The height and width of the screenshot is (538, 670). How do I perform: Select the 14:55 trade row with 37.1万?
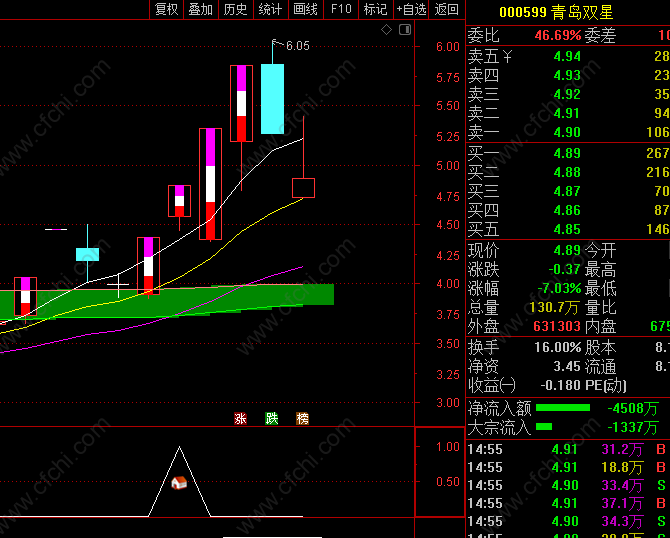[568, 503]
